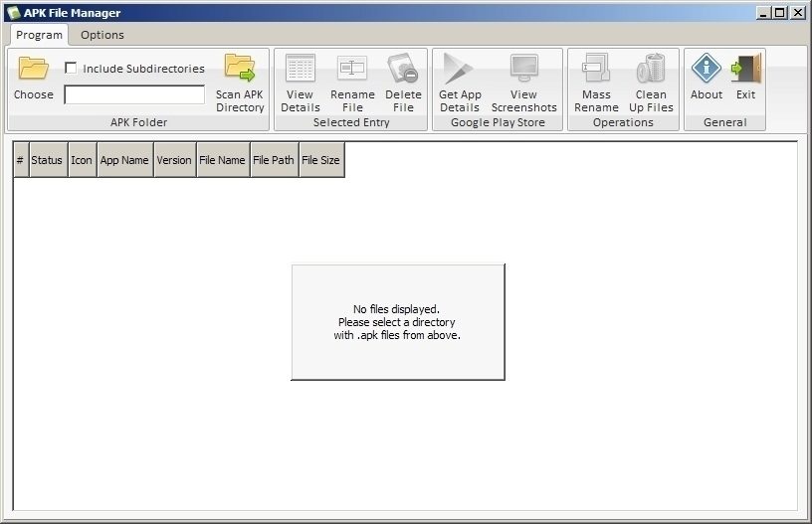Sort by the File Size column

tap(321, 160)
